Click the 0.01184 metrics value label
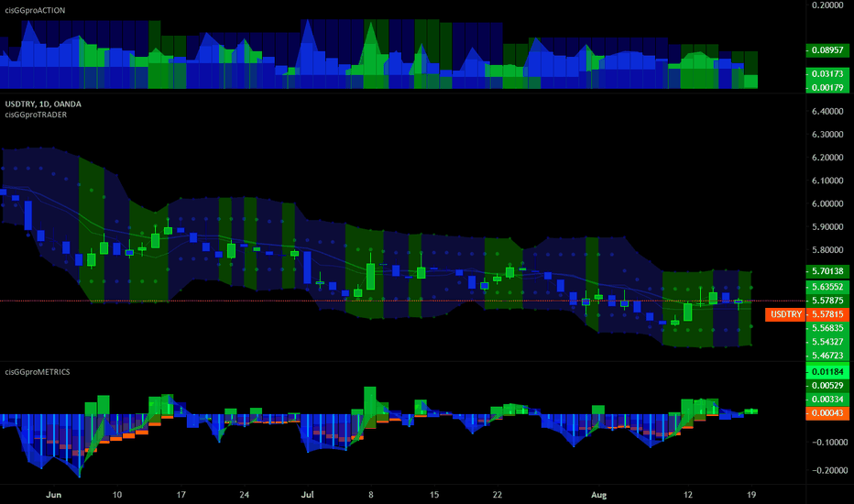This screenshot has height=504, width=854. [827, 372]
